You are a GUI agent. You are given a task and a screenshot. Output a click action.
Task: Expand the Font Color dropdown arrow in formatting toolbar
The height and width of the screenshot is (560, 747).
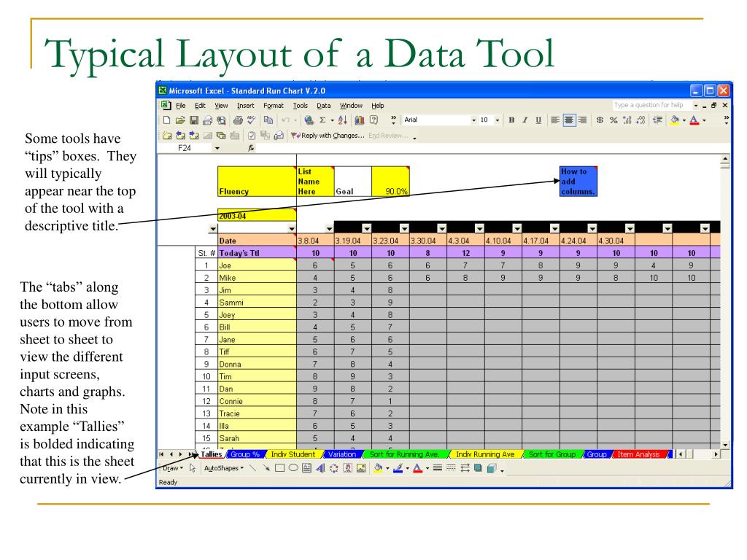[704, 120]
